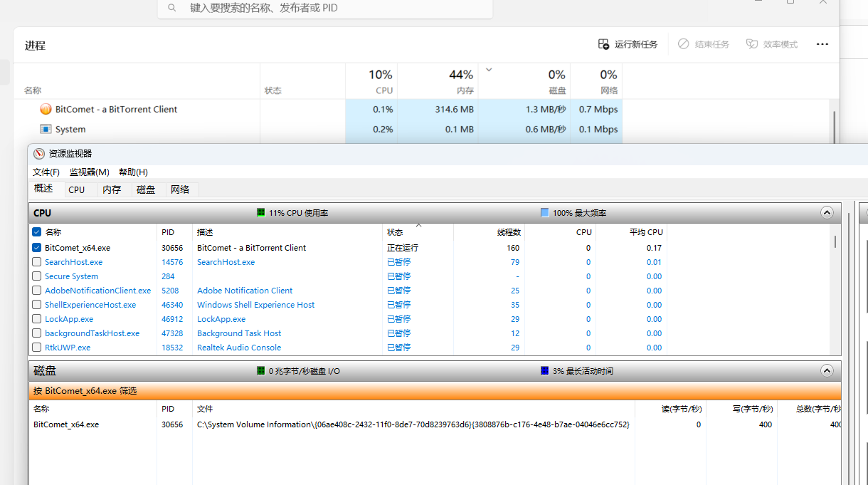Select the BitComet - a BitTorrent Client row

(x=317, y=109)
